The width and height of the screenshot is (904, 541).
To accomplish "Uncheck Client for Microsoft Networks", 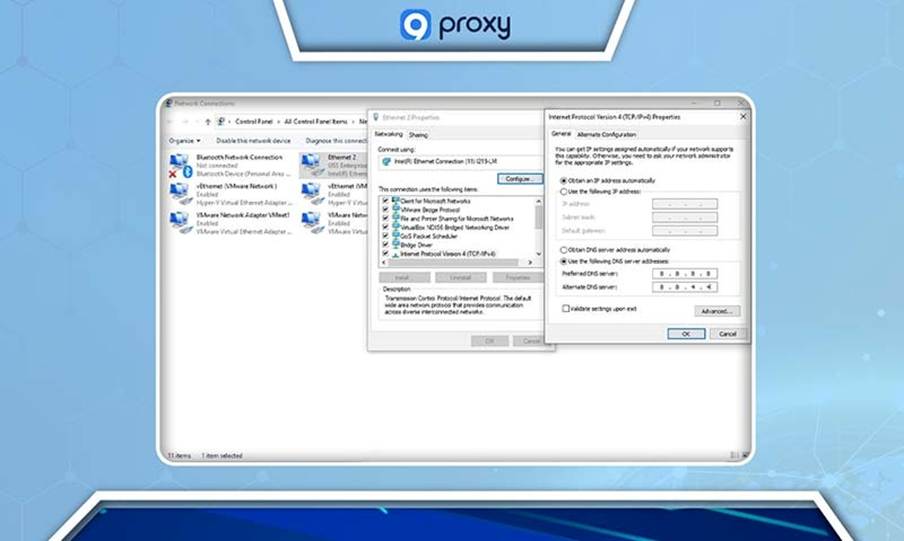I will coord(386,201).
